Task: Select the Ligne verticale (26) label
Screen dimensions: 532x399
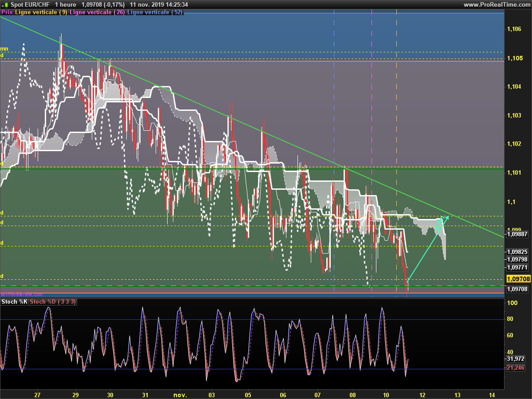Action: (x=98, y=12)
